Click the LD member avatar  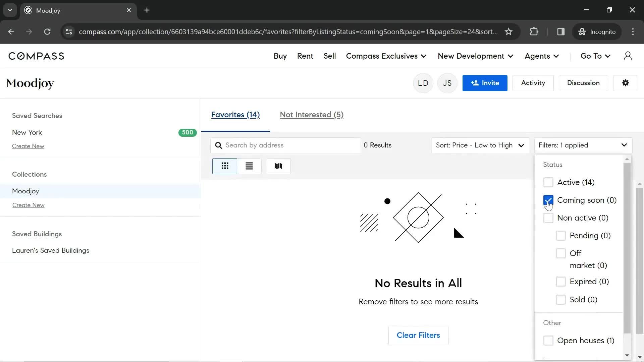coord(423,83)
